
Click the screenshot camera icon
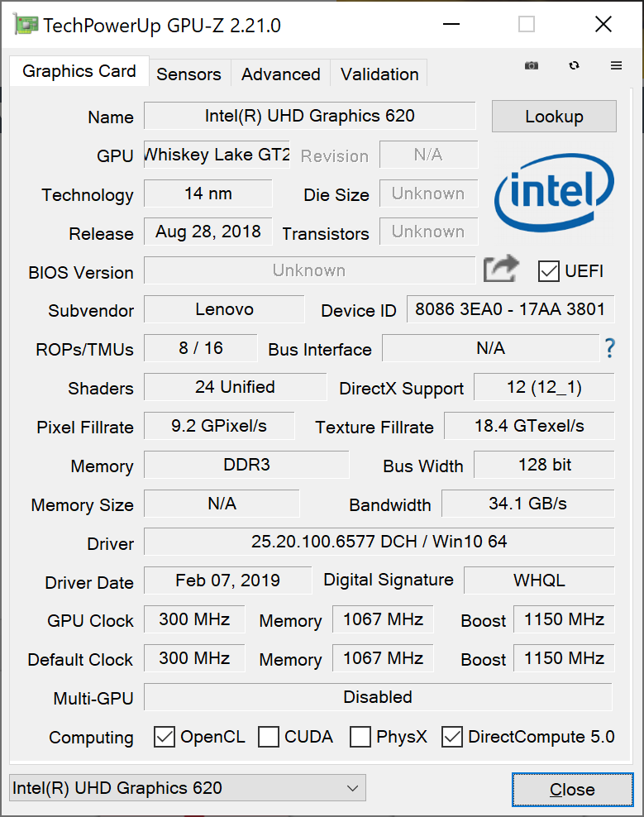click(532, 66)
